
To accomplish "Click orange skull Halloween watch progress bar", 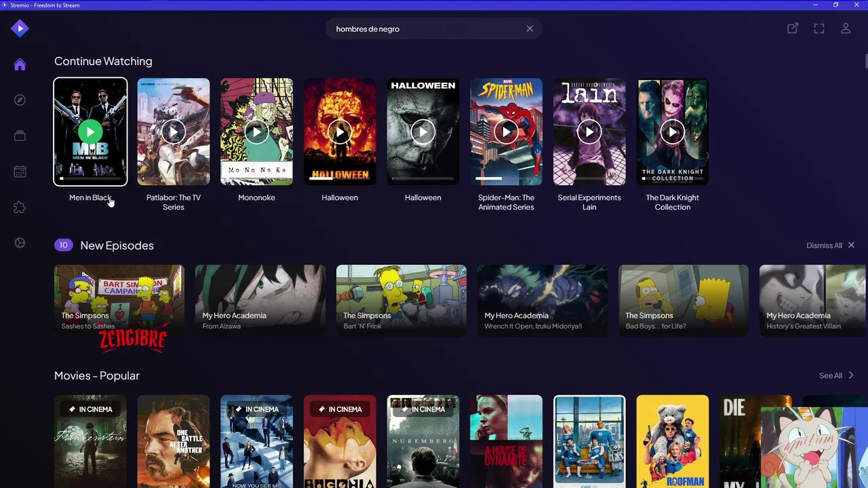I will pos(340,179).
